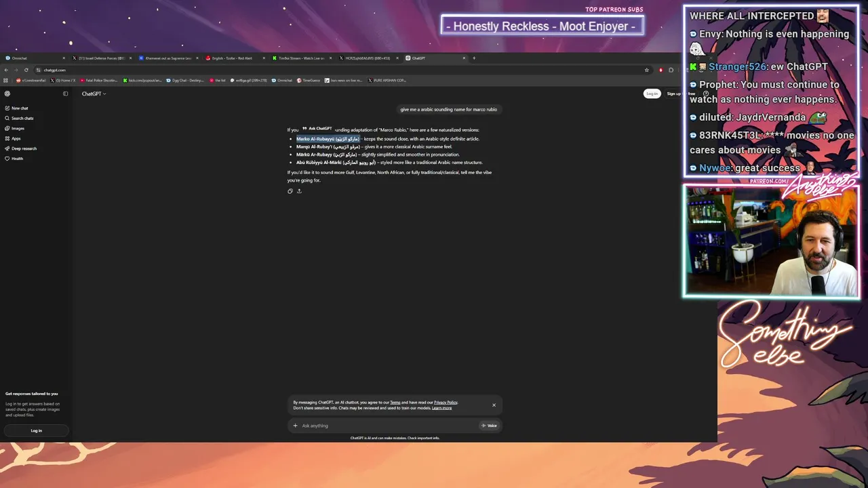868x488 pixels.
Task: Activate the Voice button in message box
Action: click(489, 426)
